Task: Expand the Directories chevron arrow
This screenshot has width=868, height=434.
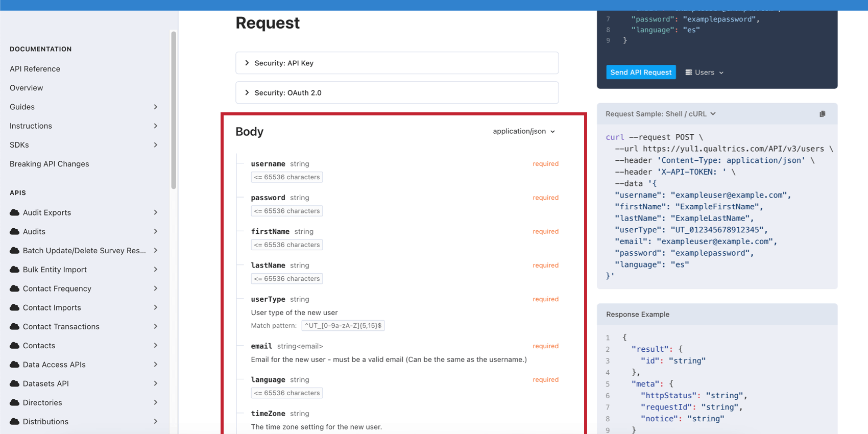Action: pos(156,402)
